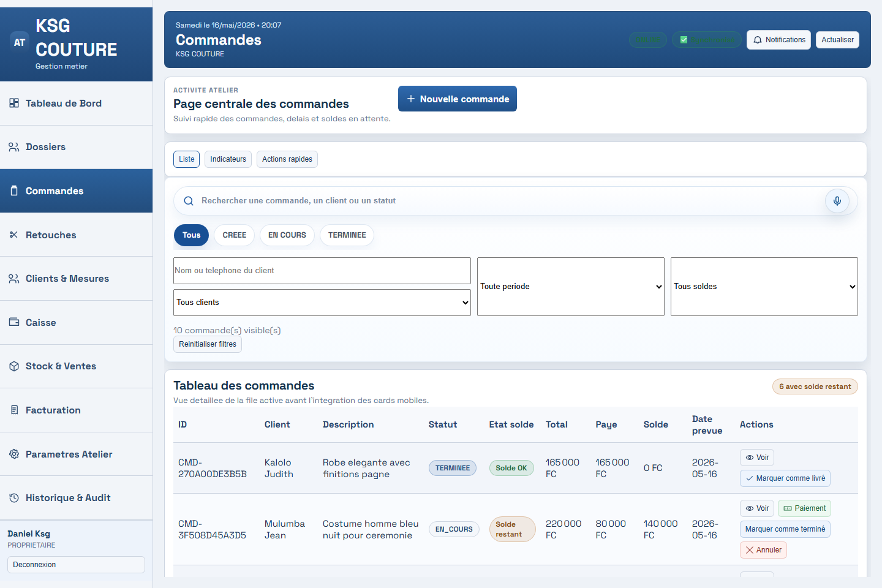882x588 pixels.
Task: Click the Date prevue column header
Action: click(707, 425)
